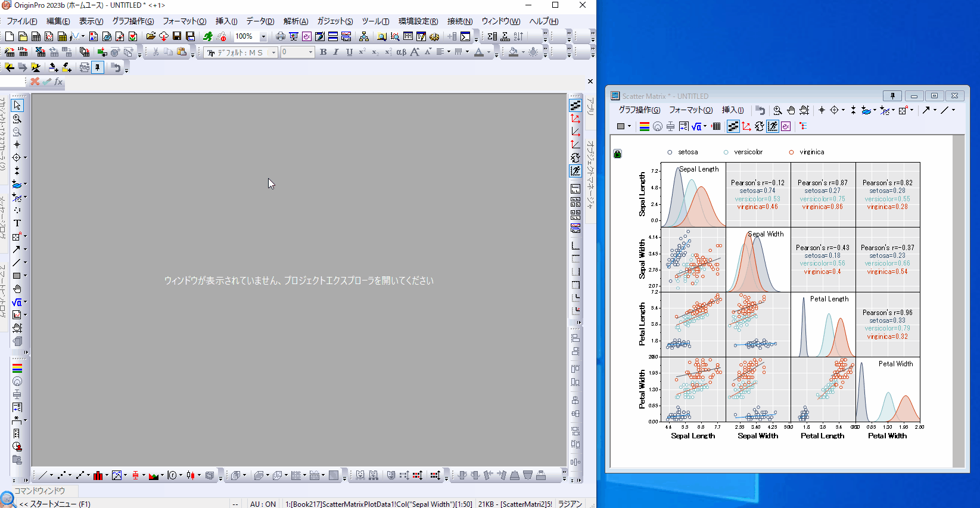
Task: Close inner workspace with small X
Action: tap(590, 82)
